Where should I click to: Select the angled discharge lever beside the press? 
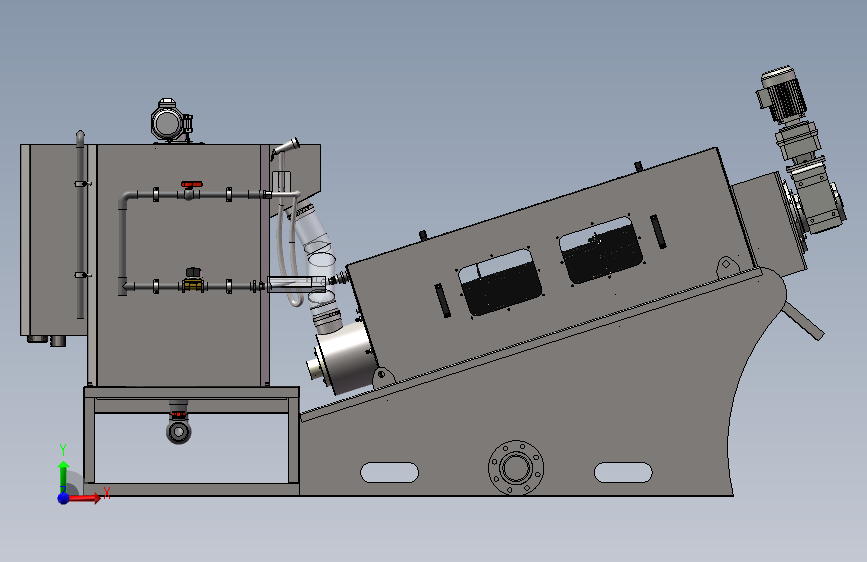pyautogui.click(x=803, y=320)
